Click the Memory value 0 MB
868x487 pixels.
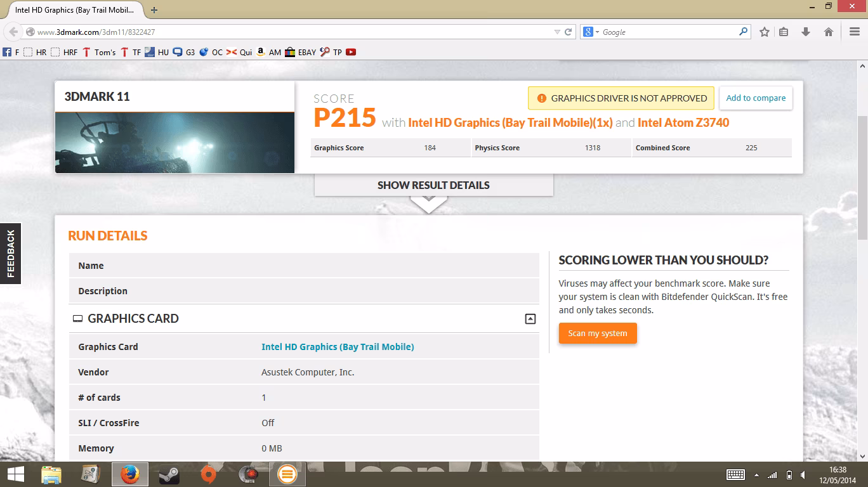coord(272,448)
